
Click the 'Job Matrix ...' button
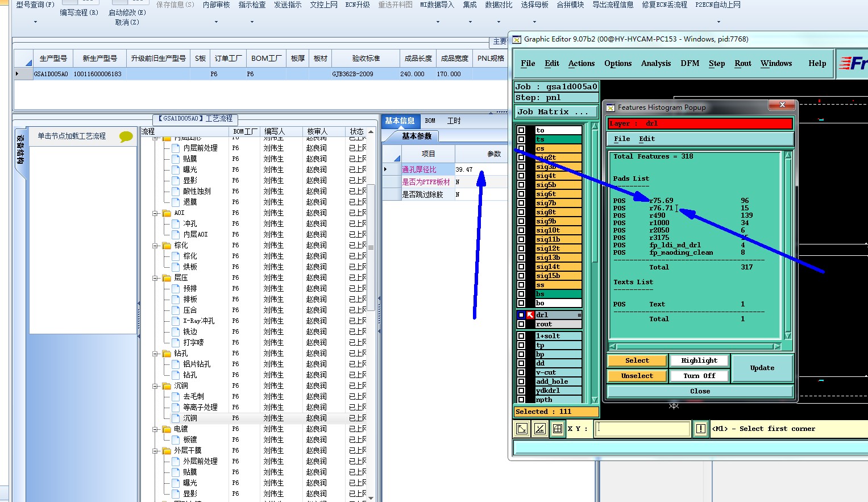click(x=555, y=112)
